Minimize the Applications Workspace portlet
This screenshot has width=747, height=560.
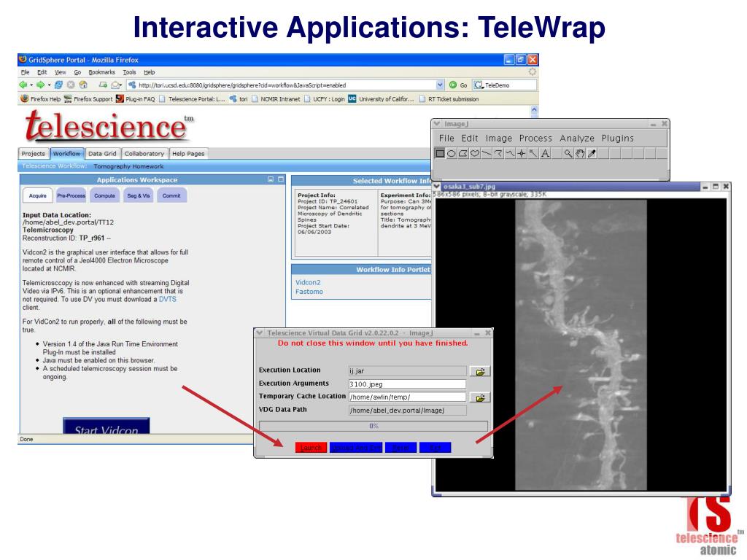pyautogui.click(x=271, y=179)
